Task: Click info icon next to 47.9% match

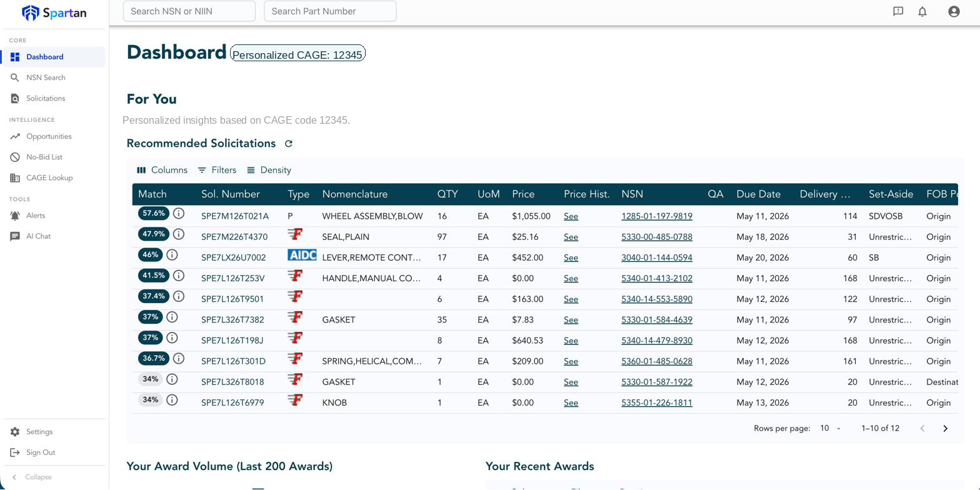Action: (x=179, y=234)
